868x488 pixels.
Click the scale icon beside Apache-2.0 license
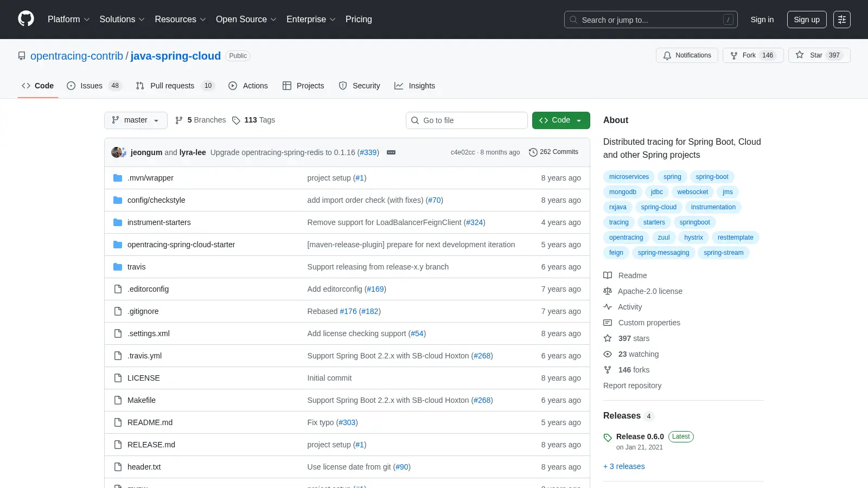click(x=608, y=291)
